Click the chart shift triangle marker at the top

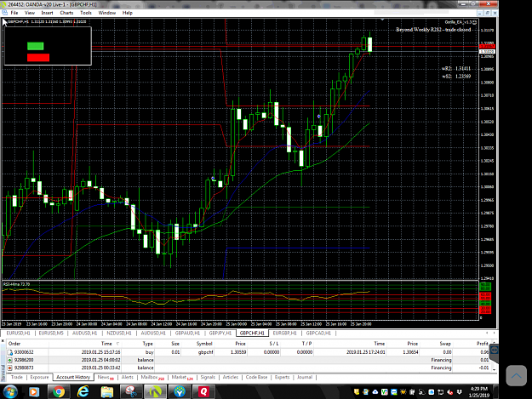coord(382,20)
